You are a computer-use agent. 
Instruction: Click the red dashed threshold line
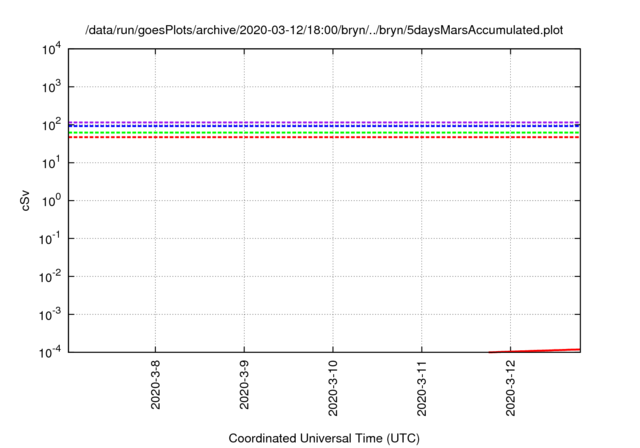pos(324,137)
